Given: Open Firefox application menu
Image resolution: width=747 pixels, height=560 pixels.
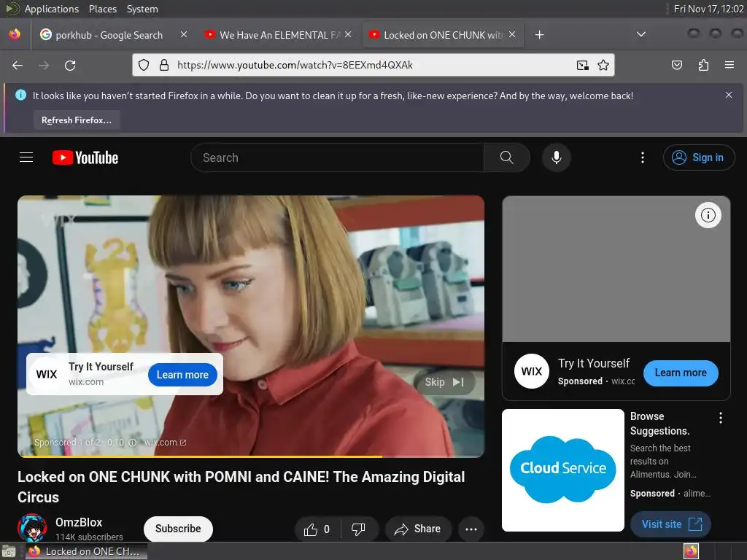Looking at the screenshot, I should pos(729,65).
